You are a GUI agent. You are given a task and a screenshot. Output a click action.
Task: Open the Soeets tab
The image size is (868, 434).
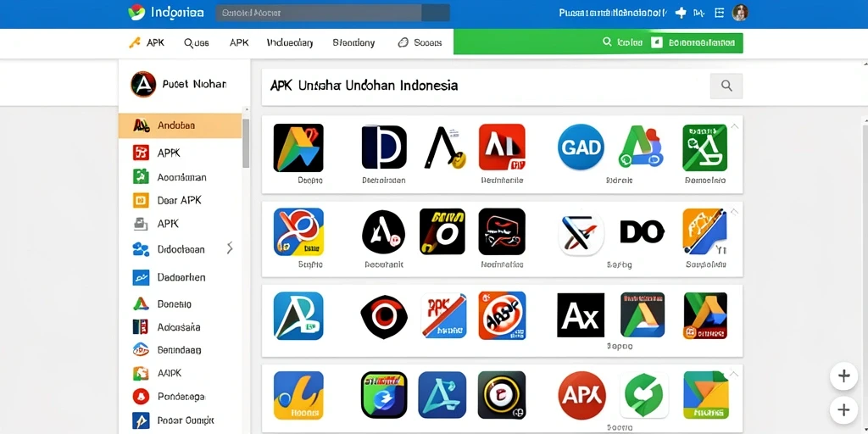[x=420, y=42]
